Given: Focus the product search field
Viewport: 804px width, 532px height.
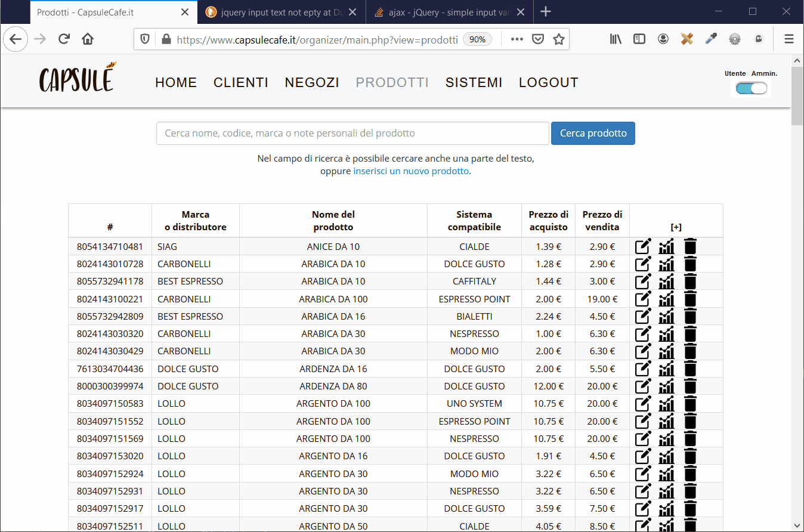Looking at the screenshot, I should pyautogui.click(x=352, y=133).
